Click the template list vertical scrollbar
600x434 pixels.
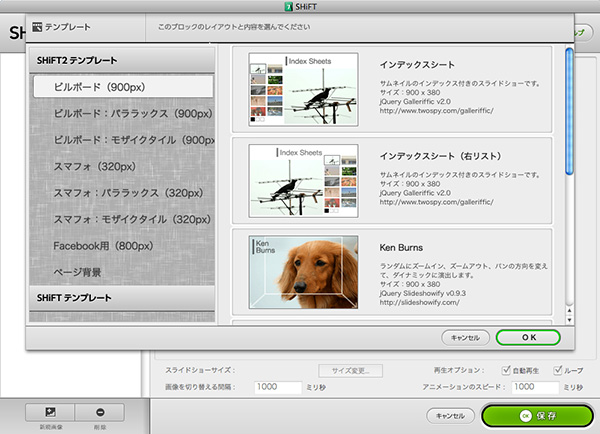[569, 110]
